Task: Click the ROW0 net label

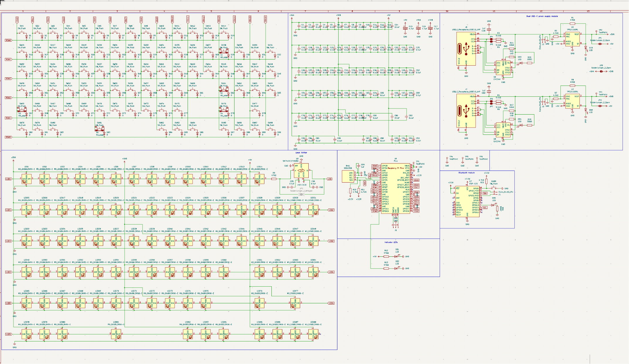Action: 8,40
